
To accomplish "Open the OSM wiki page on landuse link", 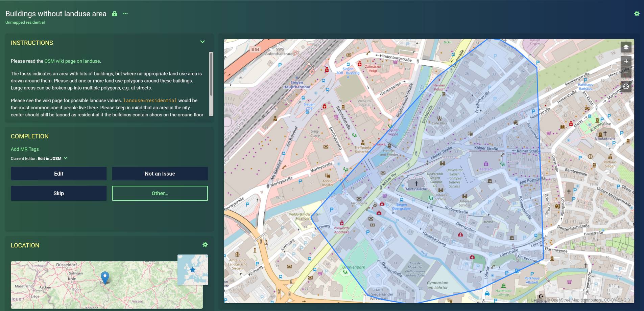I will click(x=72, y=61).
